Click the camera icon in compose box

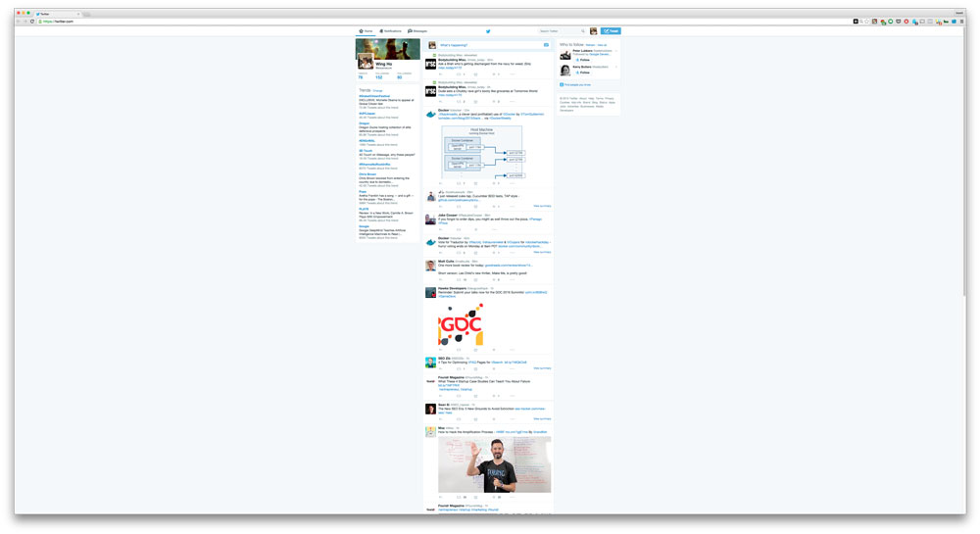[546, 45]
